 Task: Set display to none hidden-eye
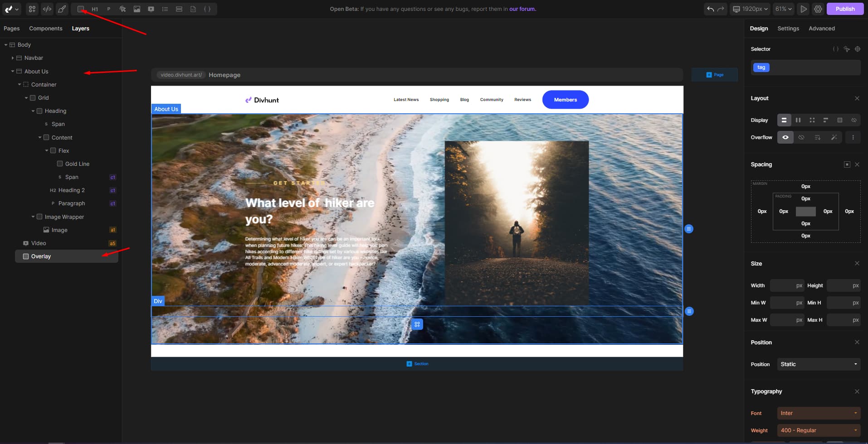coord(853,120)
